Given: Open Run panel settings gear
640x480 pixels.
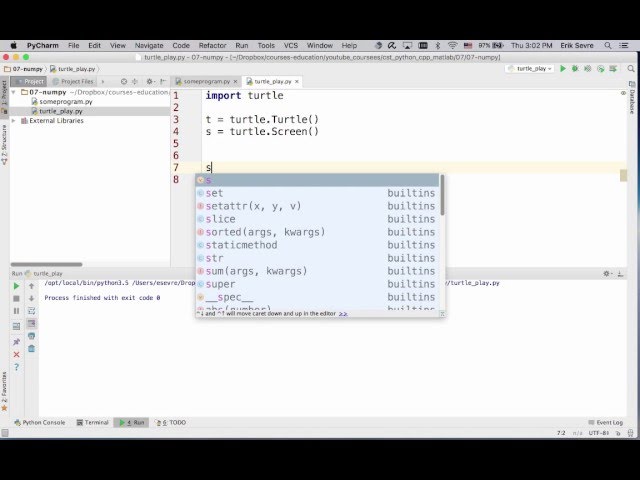Looking at the screenshot, I should (x=607, y=273).
